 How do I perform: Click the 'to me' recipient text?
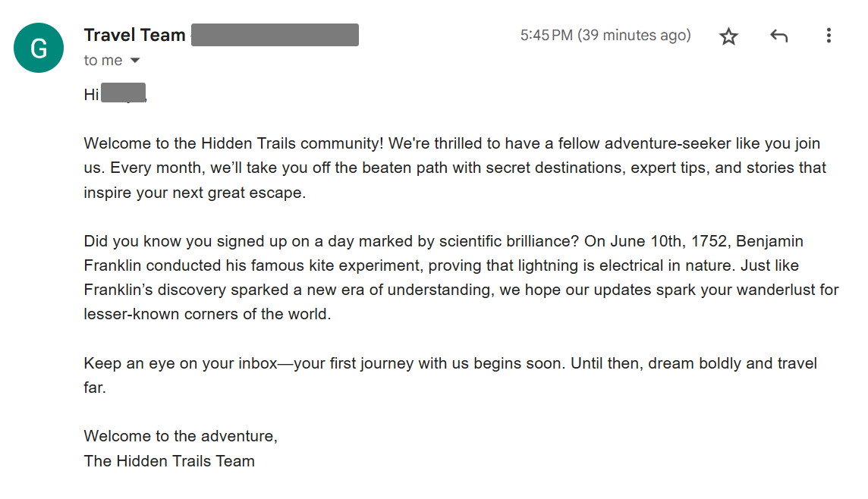point(103,61)
